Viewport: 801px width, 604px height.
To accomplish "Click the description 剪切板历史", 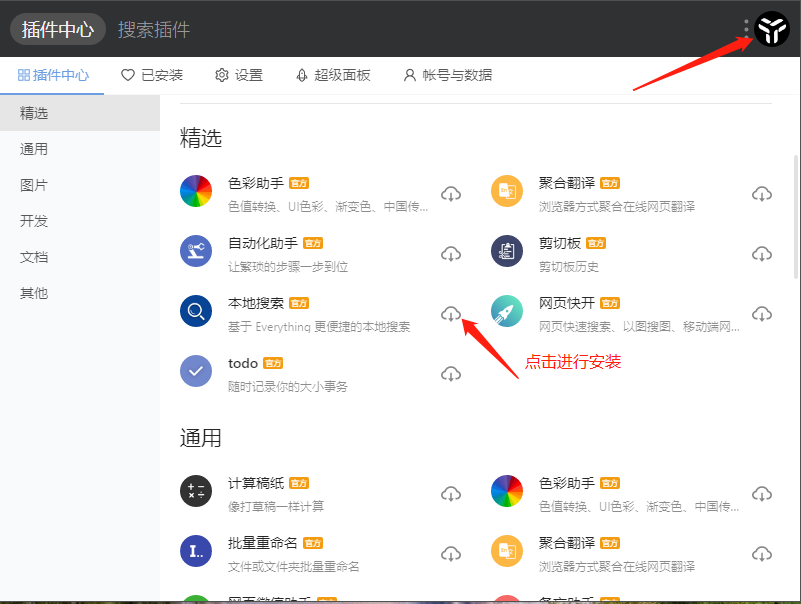I will click(x=569, y=267).
